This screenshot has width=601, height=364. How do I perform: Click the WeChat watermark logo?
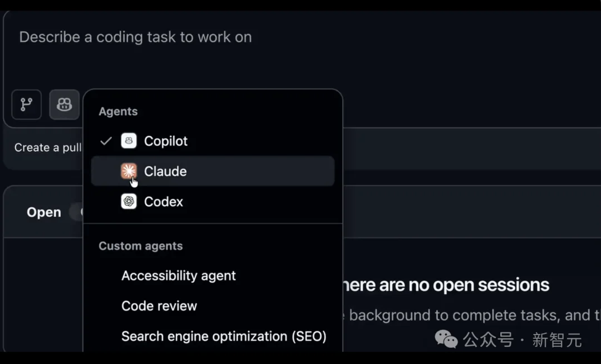446,339
